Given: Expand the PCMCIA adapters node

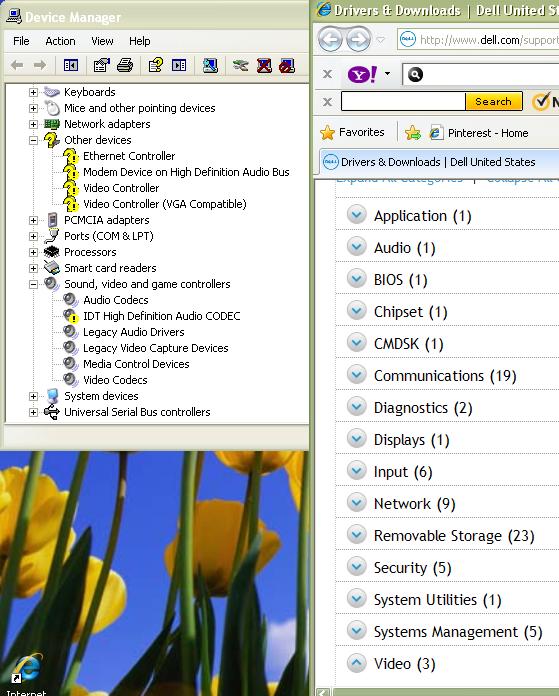Looking at the screenshot, I should pos(33,220).
